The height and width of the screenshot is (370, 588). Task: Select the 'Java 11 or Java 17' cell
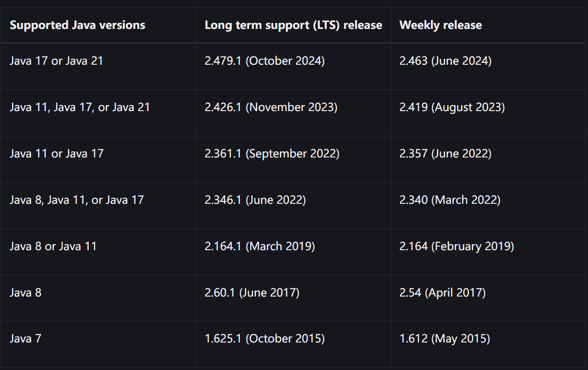click(x=57, y=154)
